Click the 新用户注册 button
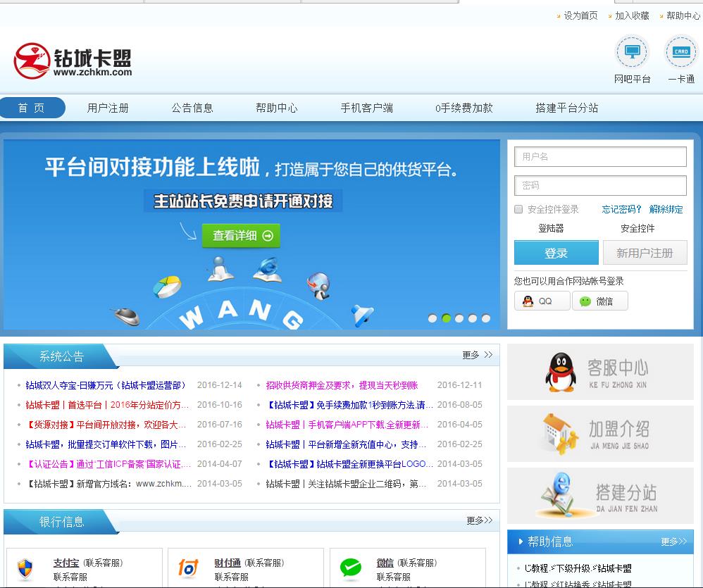The width and height of the screenshot is (703, 588). (x=645, y=253)
